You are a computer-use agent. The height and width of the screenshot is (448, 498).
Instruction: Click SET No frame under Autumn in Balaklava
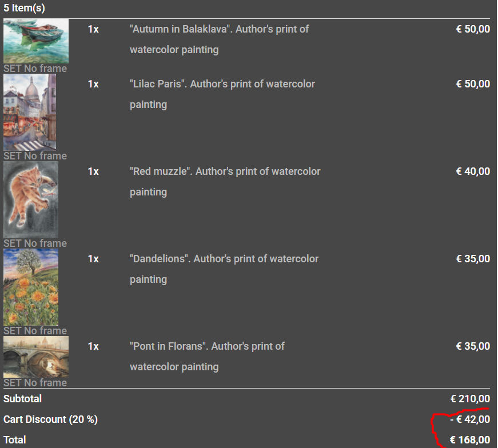[x=35, y=69]
